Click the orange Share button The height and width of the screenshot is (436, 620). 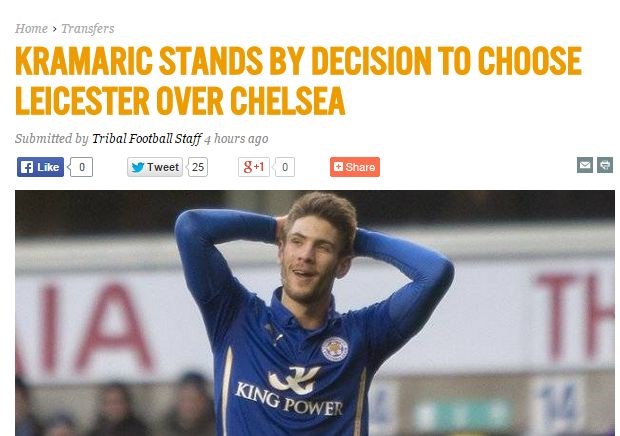(x=355, y=167)
